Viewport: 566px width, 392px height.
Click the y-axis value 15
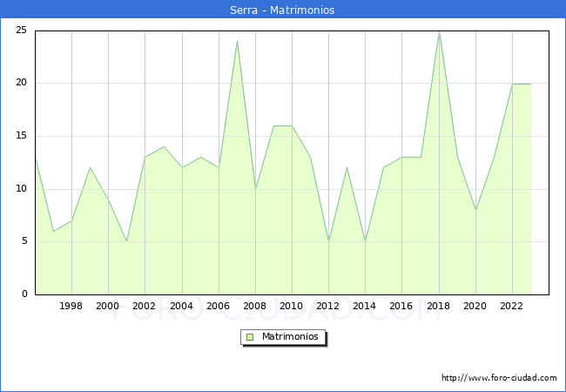tap(21, 136)
